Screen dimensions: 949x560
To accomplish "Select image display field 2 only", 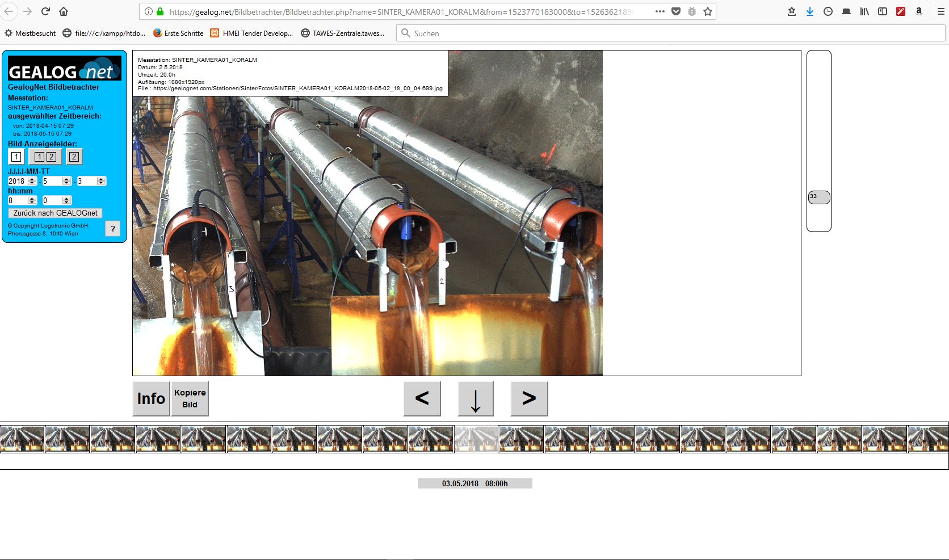I will pos(74,157).
